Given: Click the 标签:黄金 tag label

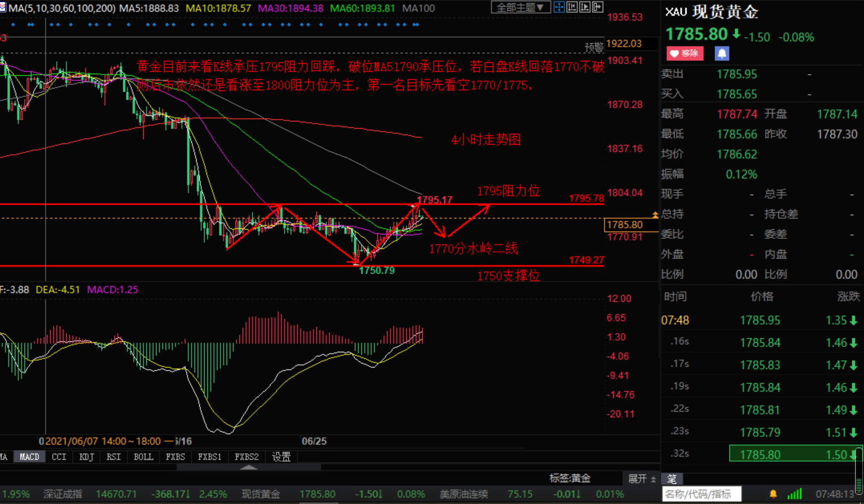Looking at the screenshot, I should click(570, 478).
